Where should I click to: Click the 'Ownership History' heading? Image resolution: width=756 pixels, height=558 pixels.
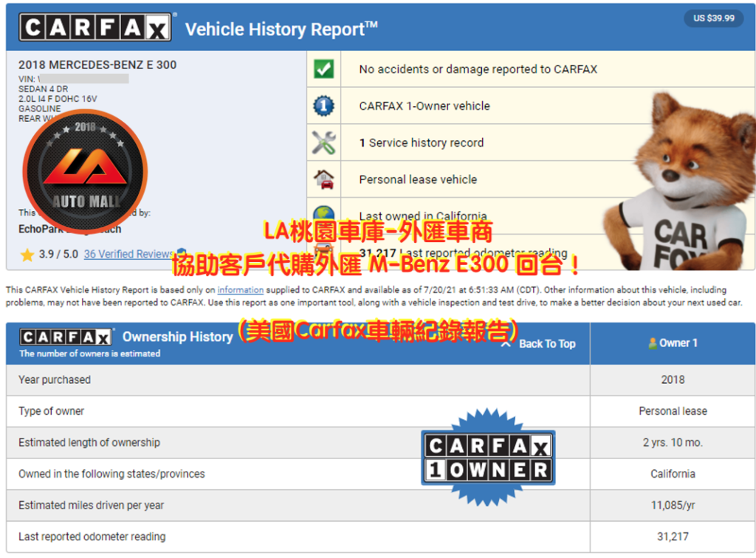[x=177, y=337]
